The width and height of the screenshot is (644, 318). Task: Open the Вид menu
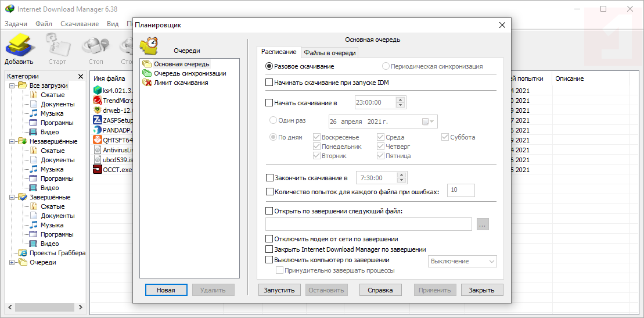[113, 23]
